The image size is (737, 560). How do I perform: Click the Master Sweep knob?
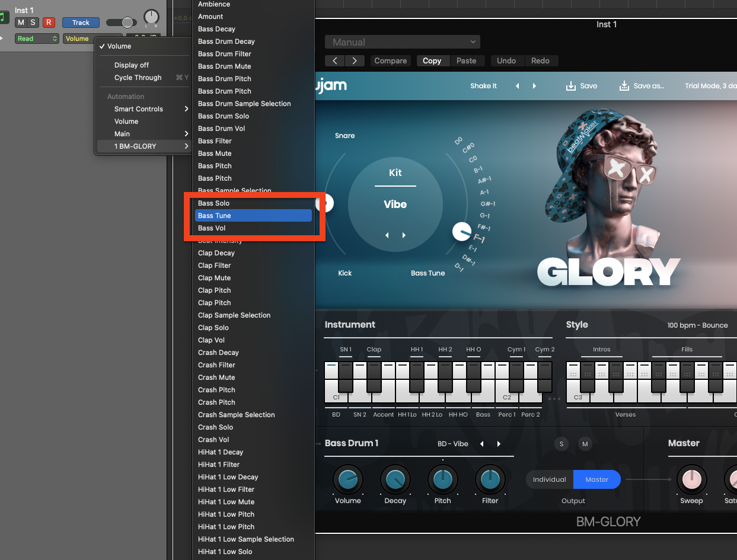point(691,479)
